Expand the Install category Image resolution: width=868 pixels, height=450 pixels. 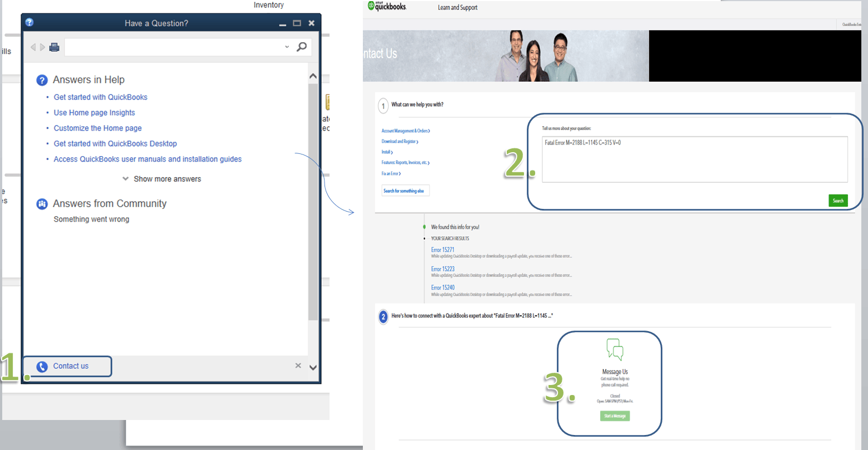tap(387, 152)
